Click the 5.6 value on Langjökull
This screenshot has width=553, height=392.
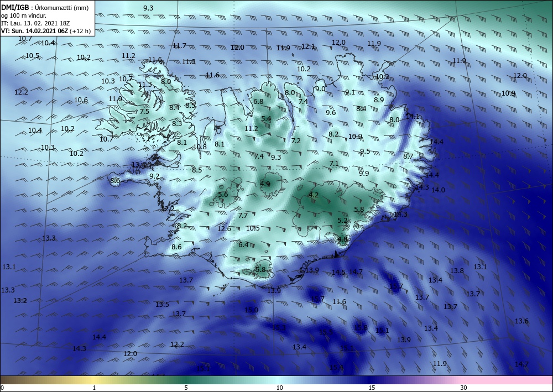click(x=223, y=194)
